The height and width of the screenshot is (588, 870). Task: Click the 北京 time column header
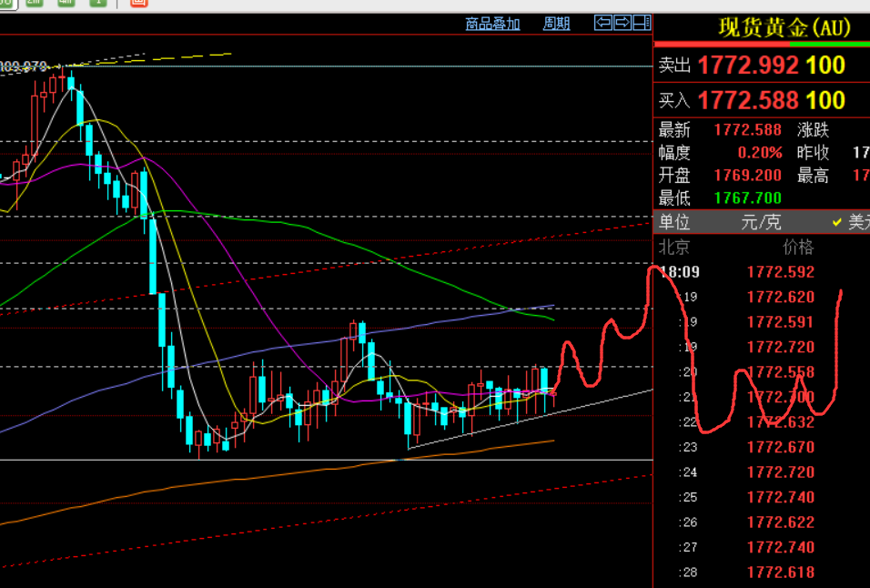click(674, 247)
